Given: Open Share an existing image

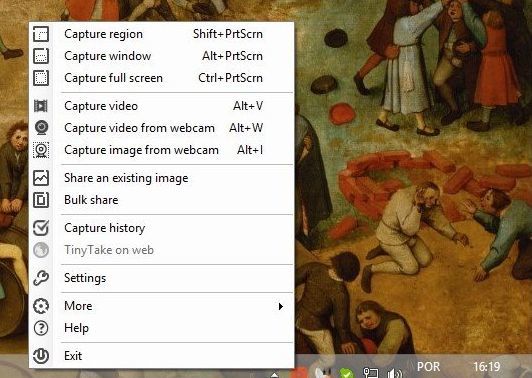Looking at the screenshot, I should (126, 178).
